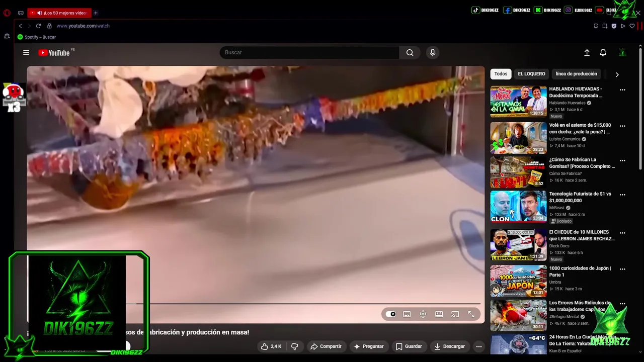Click Guardar to save the video
The height and width of the screenshot is (362, 644).
point(409,346)
